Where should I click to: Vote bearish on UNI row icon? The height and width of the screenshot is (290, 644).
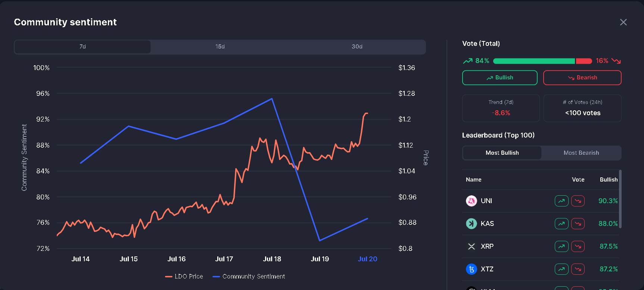click(x=578, y=201)
